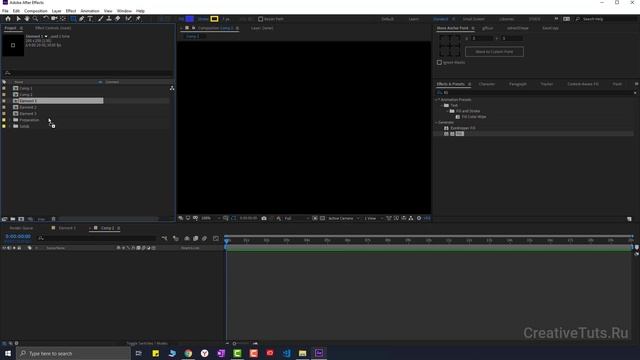Select Element 2 in the Project panel

click(x=28, y=107)
